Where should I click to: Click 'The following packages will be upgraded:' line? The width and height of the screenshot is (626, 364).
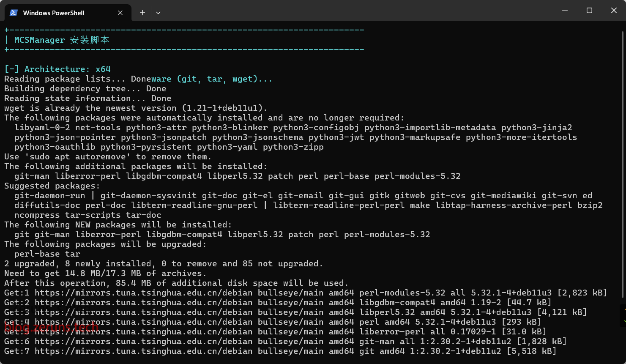point(105,244)
